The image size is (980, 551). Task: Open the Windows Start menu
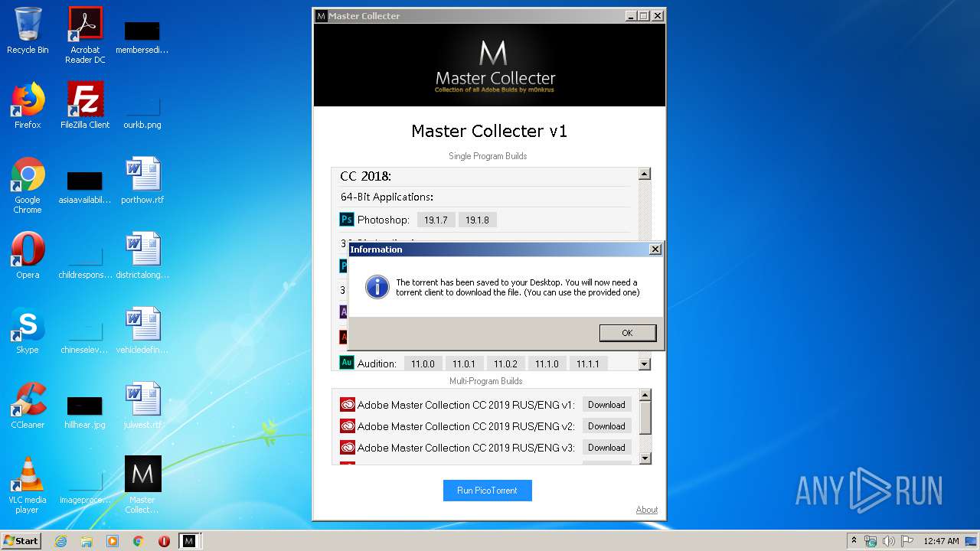[x=21, y=540]
